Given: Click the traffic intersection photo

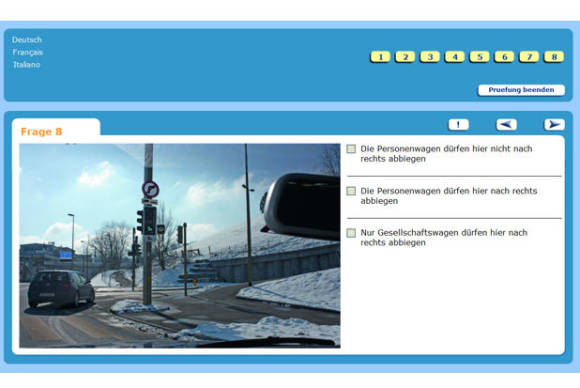Looking at the screenshot, I should (x=180, y=246).
